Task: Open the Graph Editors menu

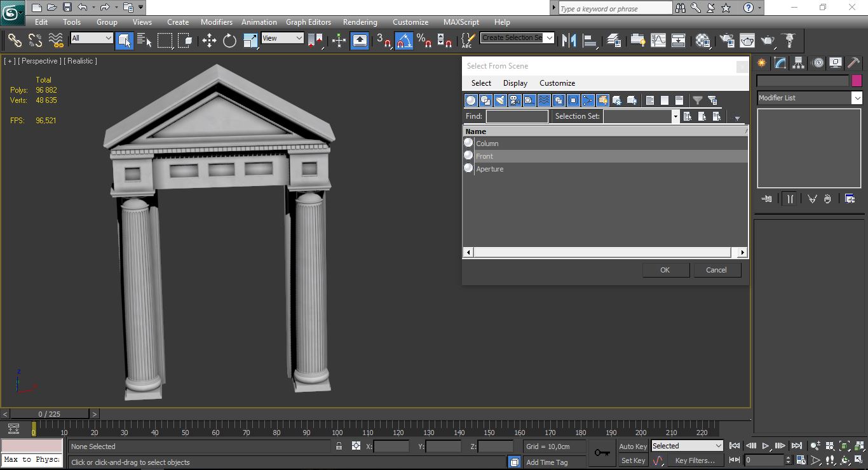Action: coord(308,22)
